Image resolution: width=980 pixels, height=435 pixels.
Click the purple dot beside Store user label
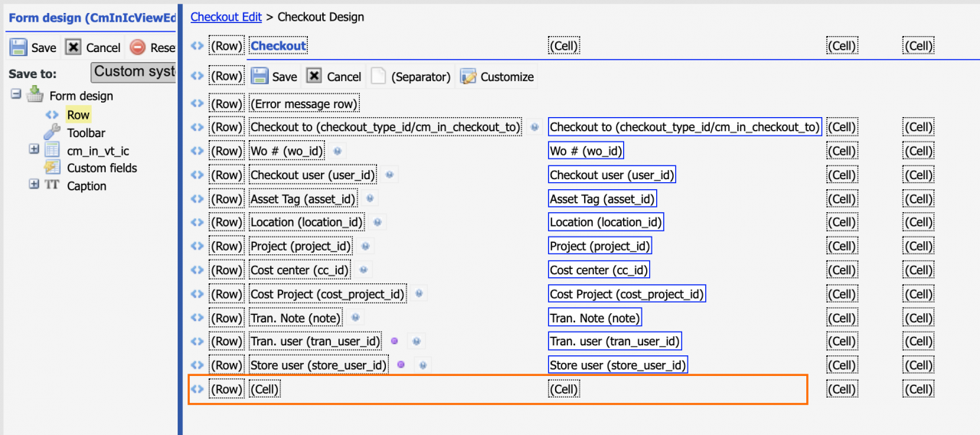[401, 365]
